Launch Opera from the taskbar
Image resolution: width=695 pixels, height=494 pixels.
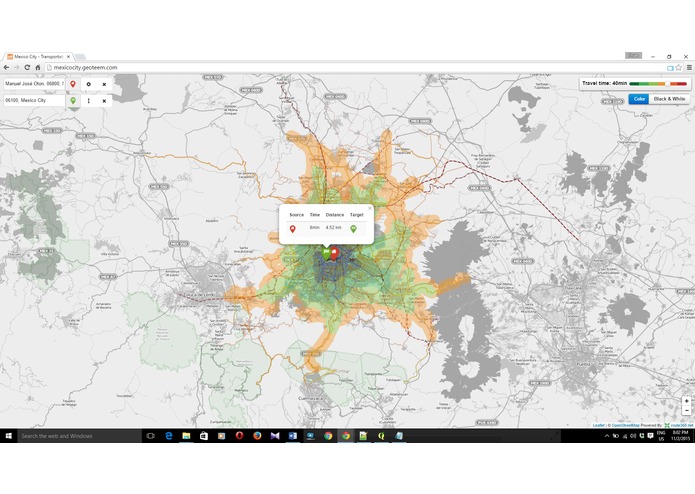click(239, 436)
